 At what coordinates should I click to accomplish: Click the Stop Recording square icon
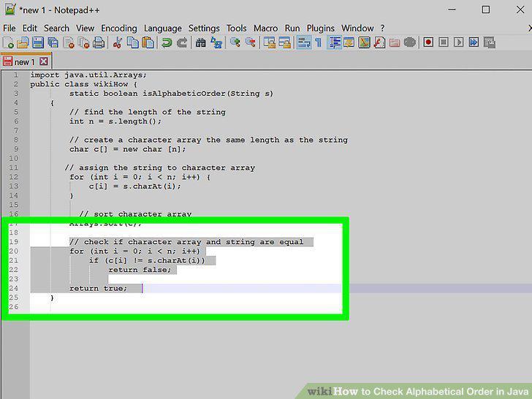444,42
